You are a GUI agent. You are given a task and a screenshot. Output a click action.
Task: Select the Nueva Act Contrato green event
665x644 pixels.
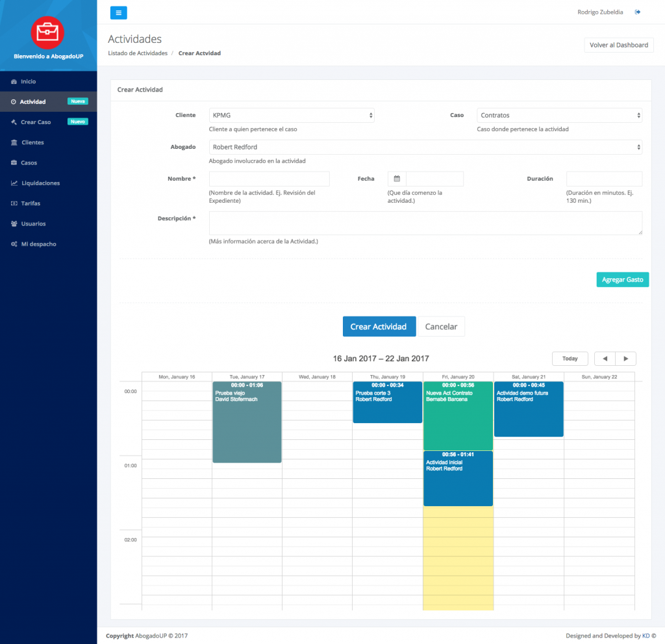pyautogui.click(x=458, y=416)
